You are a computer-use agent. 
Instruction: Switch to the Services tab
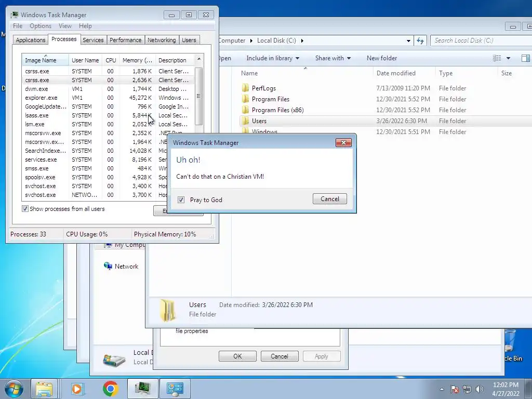click(93, 40)
